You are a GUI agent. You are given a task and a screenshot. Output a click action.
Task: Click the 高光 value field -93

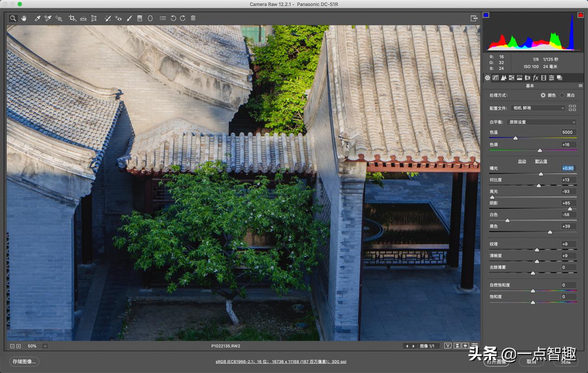(569, 191)
